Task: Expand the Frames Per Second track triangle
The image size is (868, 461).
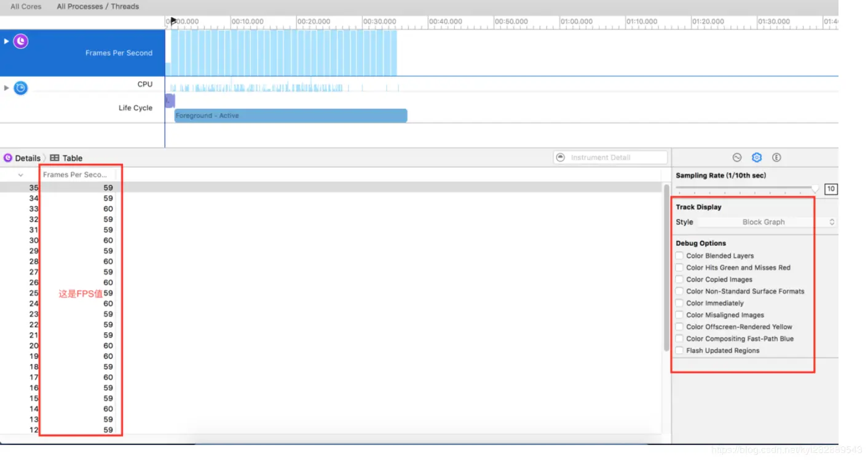Action: 7,41
